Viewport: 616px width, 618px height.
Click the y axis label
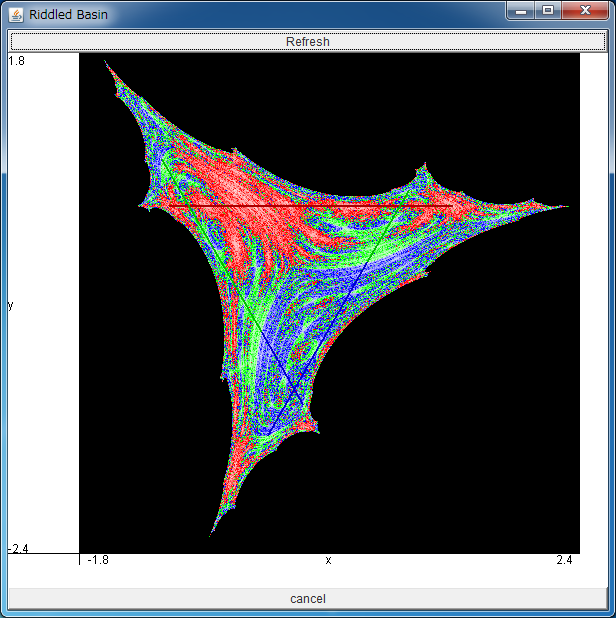[x=11, y=305]
